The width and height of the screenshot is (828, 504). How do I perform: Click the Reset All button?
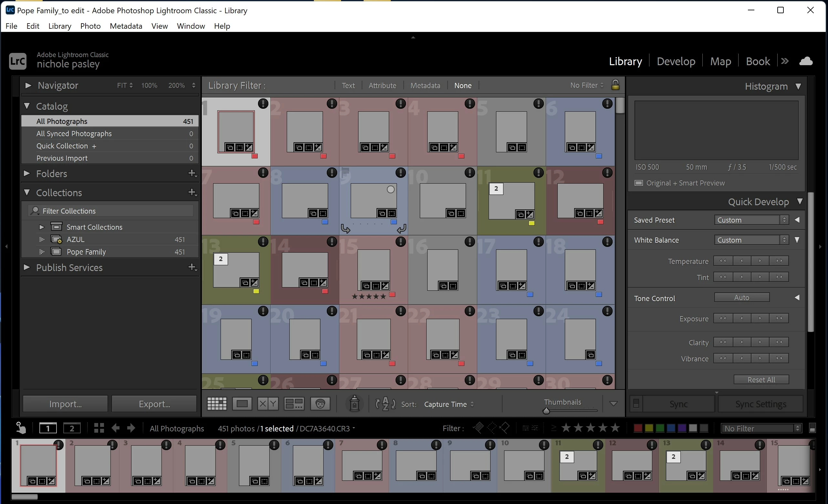click(761, 379)
